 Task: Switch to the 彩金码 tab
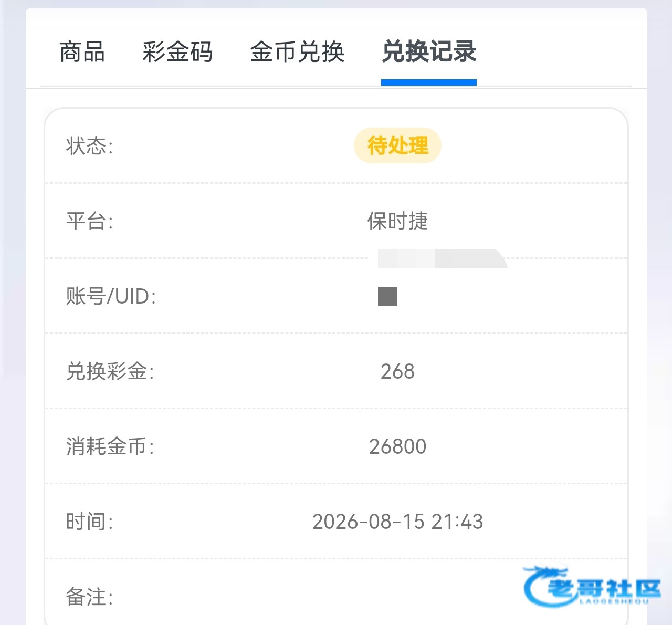click(x=177, y=52)
